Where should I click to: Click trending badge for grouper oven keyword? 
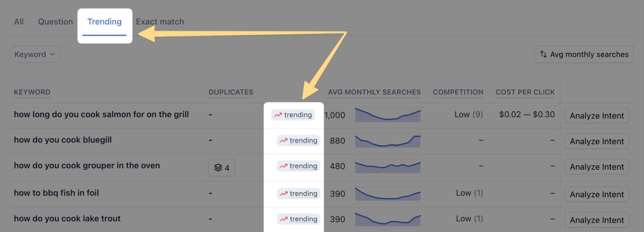click(x=299, y=166)
